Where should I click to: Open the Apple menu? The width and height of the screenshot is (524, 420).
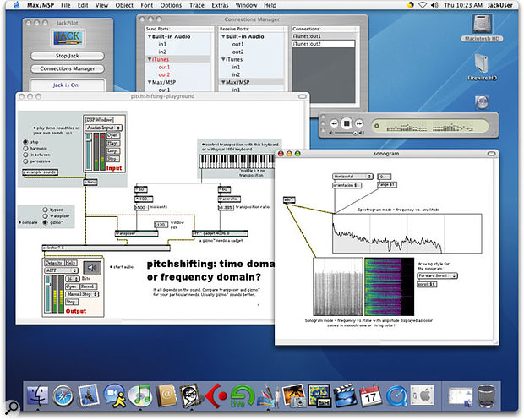[x=16, y=5]
